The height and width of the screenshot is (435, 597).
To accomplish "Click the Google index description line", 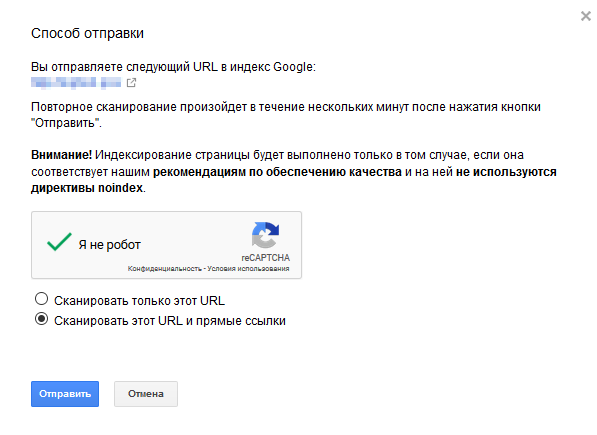I will tap(173, 67).
